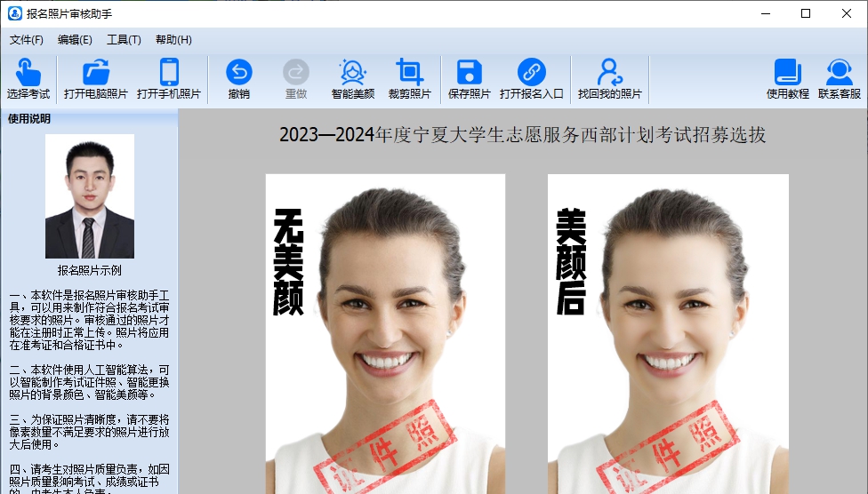Click the 报名照片示例 sample photo thumbnail
The height and width of the screenshot is (494, 868).
pyautogui.click(x=90, y=196)
